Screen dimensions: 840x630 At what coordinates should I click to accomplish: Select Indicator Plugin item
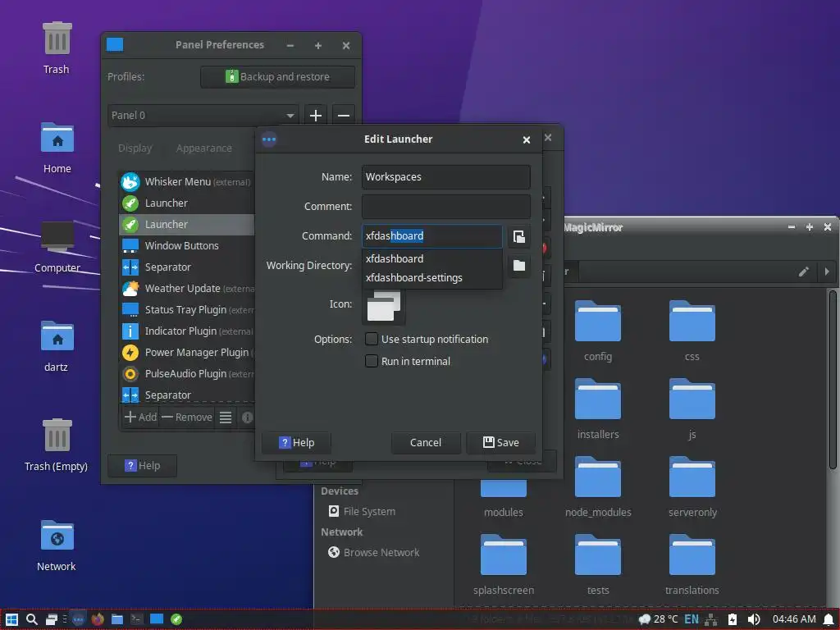point(186,331)
